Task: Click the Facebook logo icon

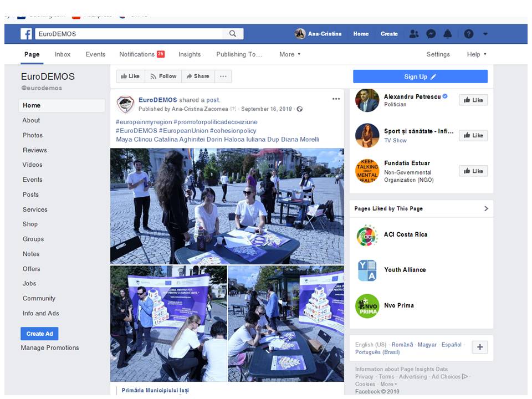Action: pos(26,34)
